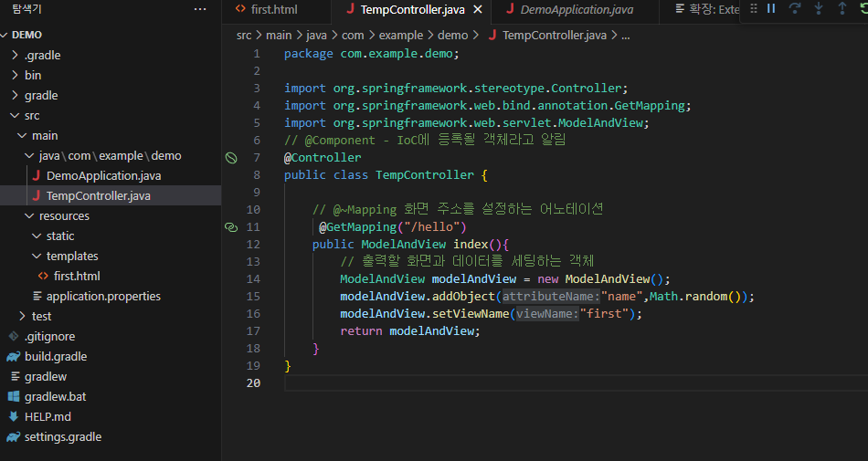
Task: Click the viewName: inlay hint
Action: 547,314
